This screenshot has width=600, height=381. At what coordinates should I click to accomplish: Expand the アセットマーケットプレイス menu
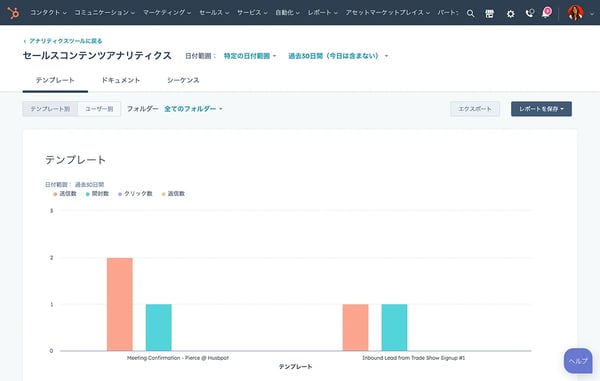(388, 13)
